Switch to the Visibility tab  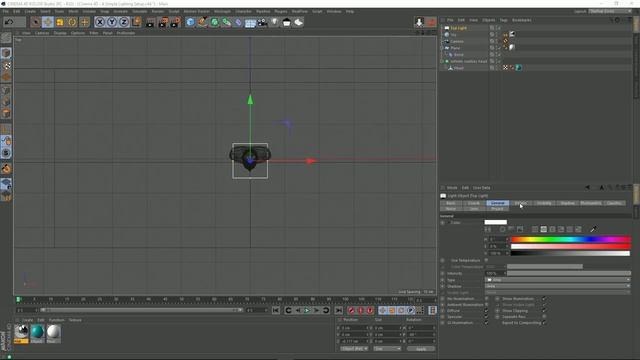(x=544, y=203)
